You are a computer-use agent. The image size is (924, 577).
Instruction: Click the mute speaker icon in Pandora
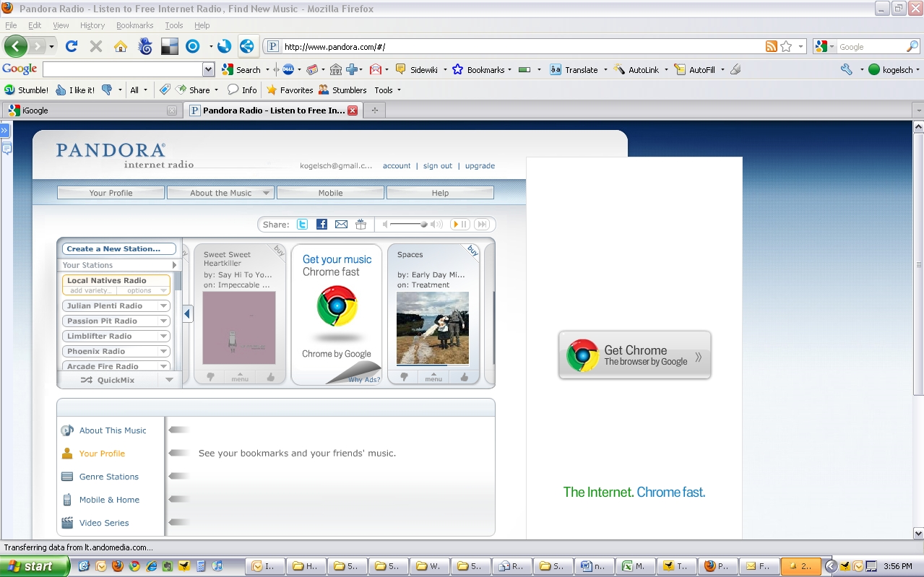(x=385, y=225)
